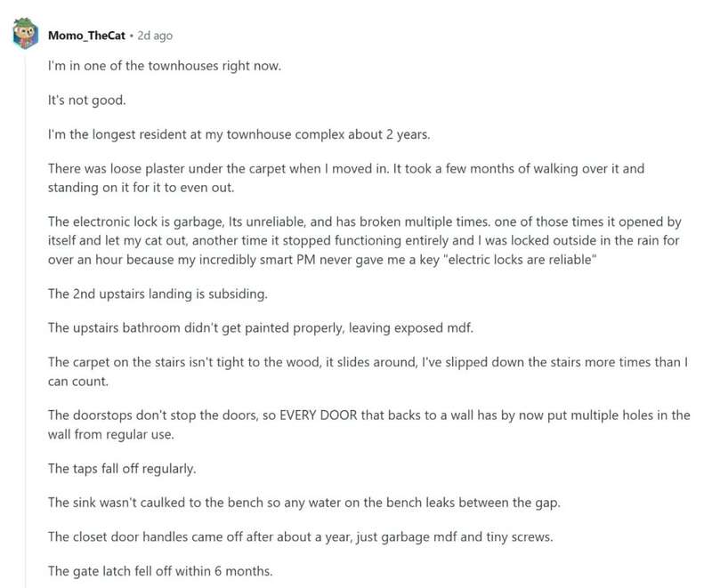Click the quoted text "electric locks are reliable"
This screenshot has height=588, width=712.
click(522, 260)
